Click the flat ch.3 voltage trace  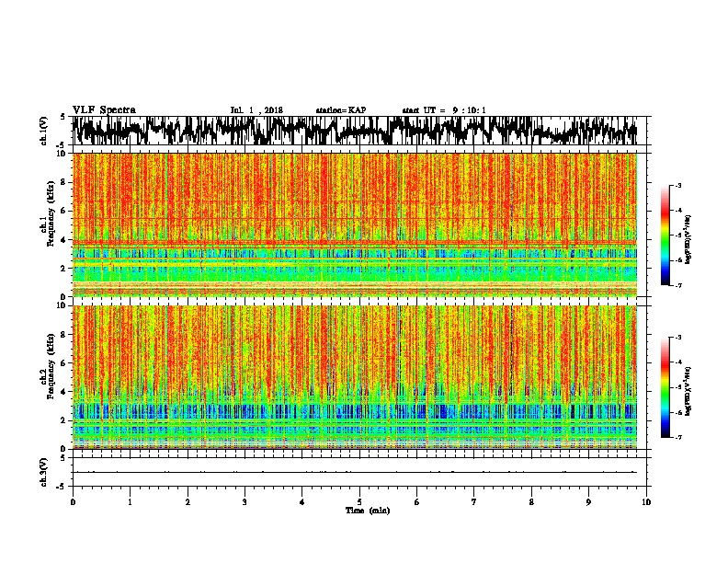point(354,472)
